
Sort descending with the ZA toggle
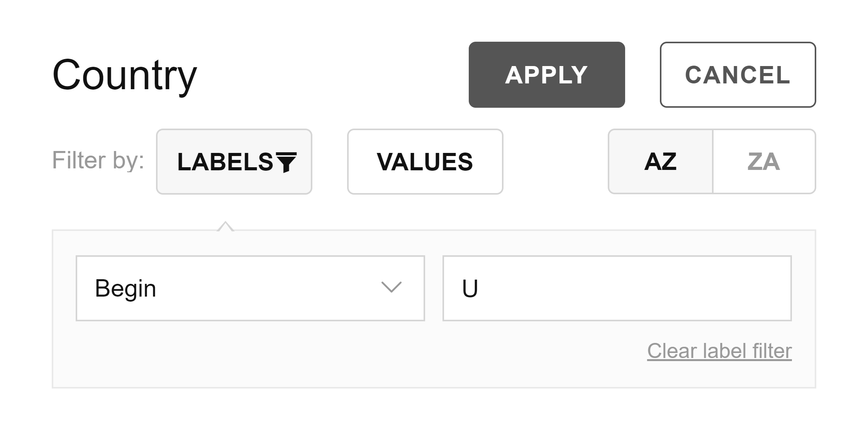[764, 161]
